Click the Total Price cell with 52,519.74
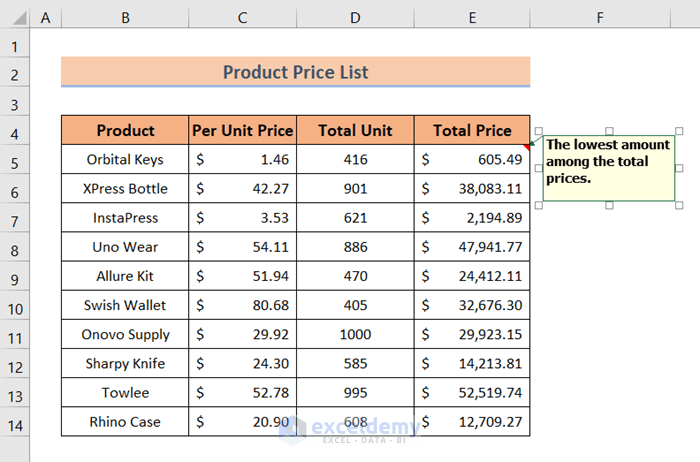The image size is (700, 462). tap(472, 393)
